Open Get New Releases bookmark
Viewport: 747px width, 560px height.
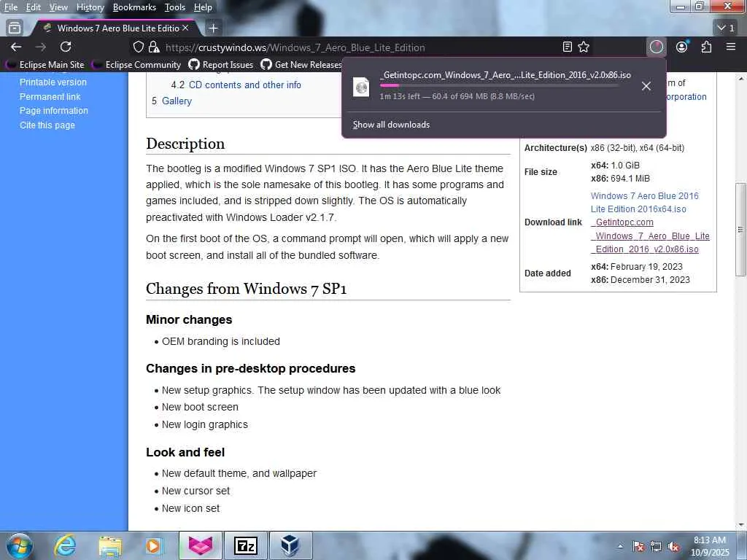pos(301,64)
